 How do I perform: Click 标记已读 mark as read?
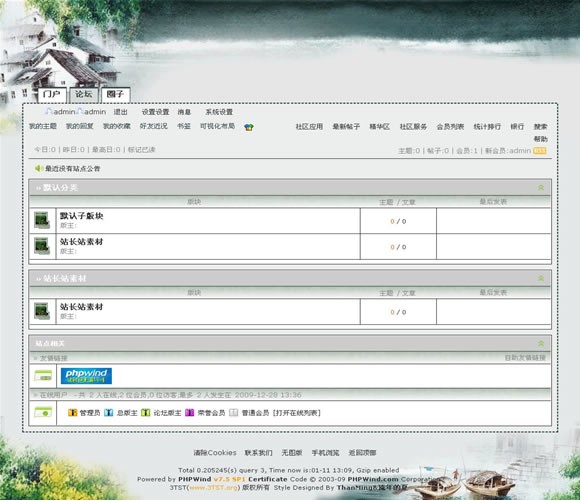[x=141, y=150]
